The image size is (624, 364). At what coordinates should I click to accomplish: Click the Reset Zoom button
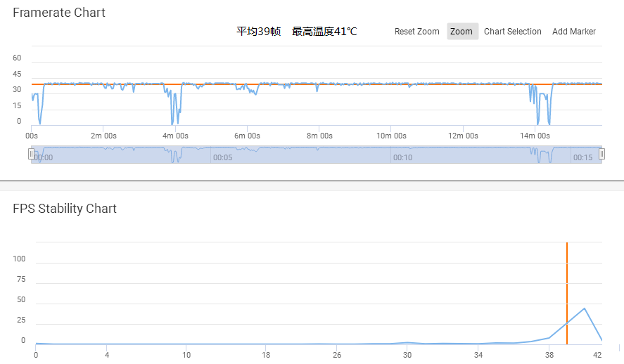pos(416,32)
